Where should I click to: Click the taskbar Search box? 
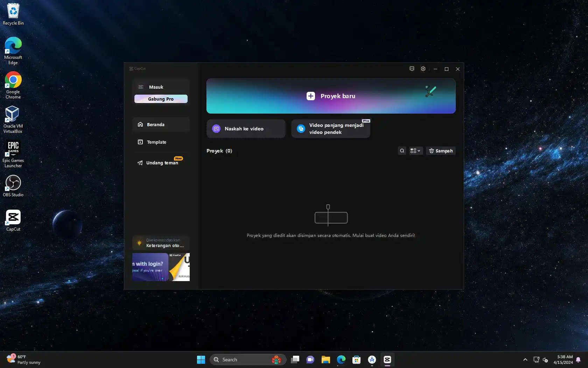click(248, 360)
